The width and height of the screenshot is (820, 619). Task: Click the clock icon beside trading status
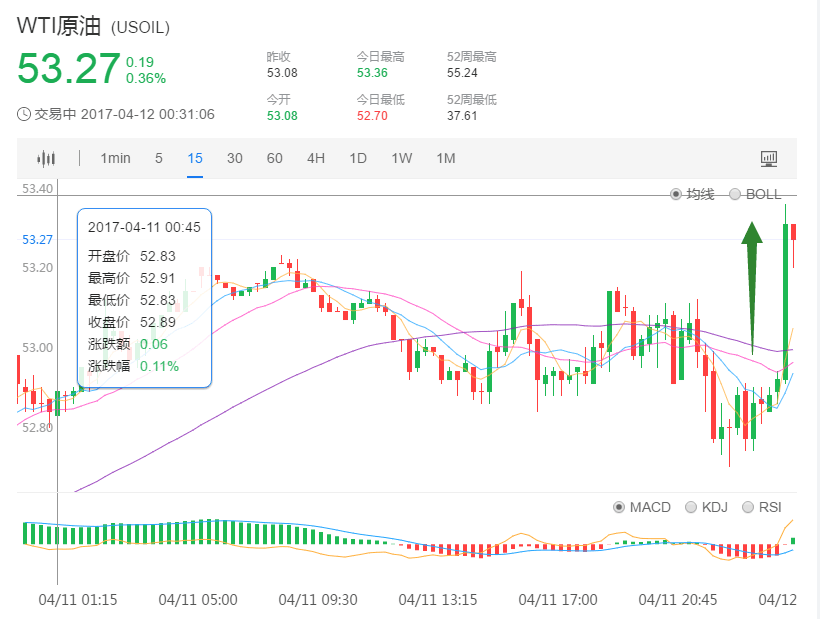[24, 114]
